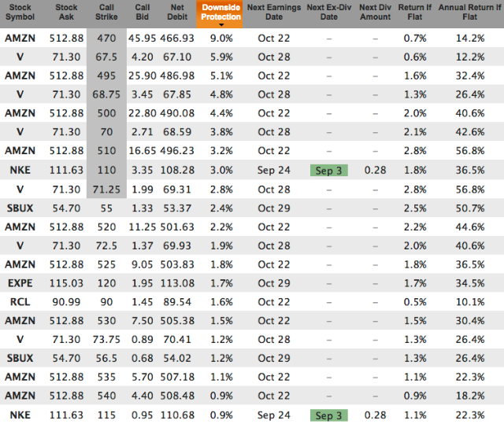
Task: Click the 12.2% annual return value
Action: tap(470, 57)
